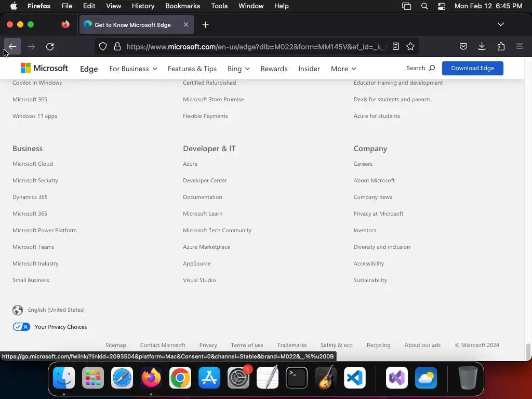Select the Get to Know Microsoft Edge tab
The width and height of the screenshot is (532, 399).
click(137, 25)
